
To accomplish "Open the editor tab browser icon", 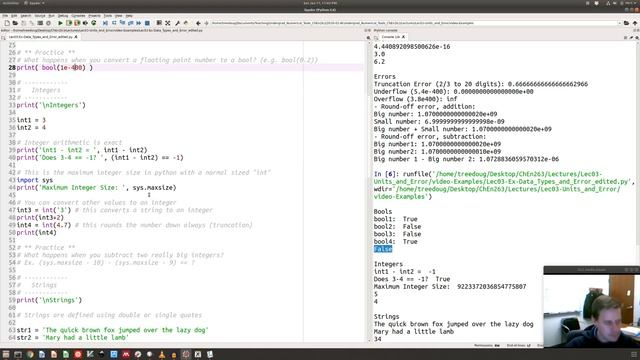I will 3,37.
